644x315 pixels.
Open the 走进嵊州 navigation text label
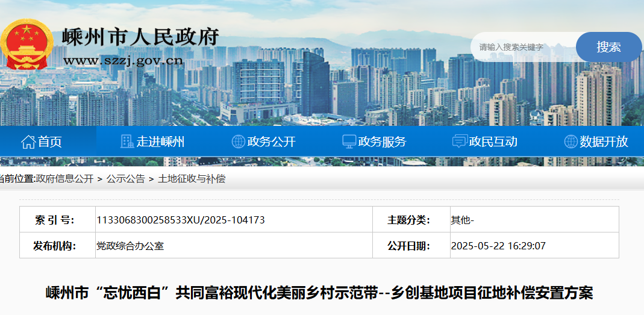coord(160,142)
